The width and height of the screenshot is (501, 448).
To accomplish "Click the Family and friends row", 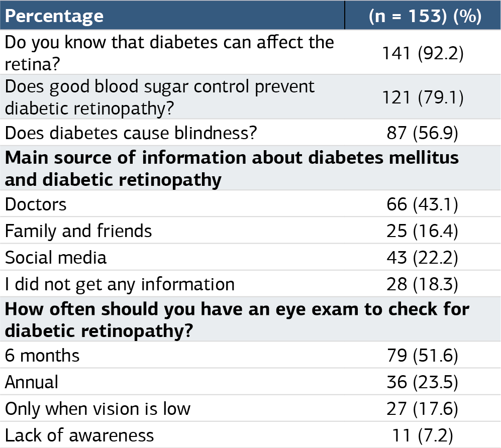I will 250,231.
